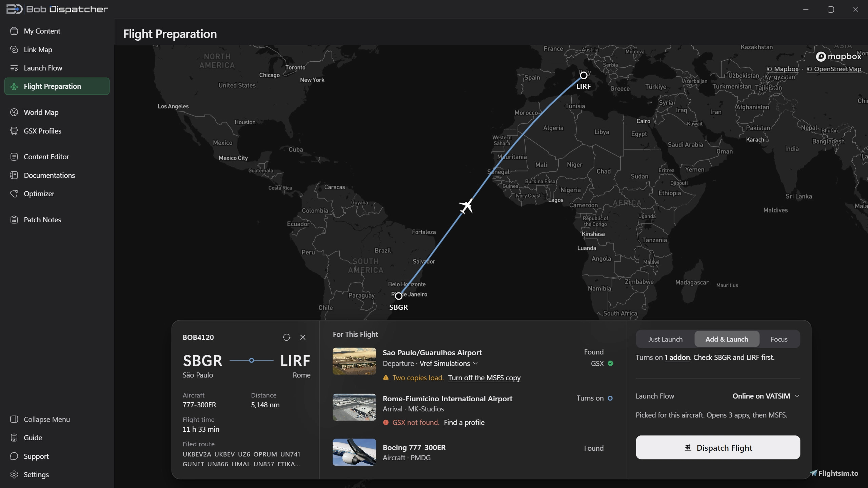Open GSX Profiles section
The width and height of the screenshot is (868, 488).
tap(57, 131)
